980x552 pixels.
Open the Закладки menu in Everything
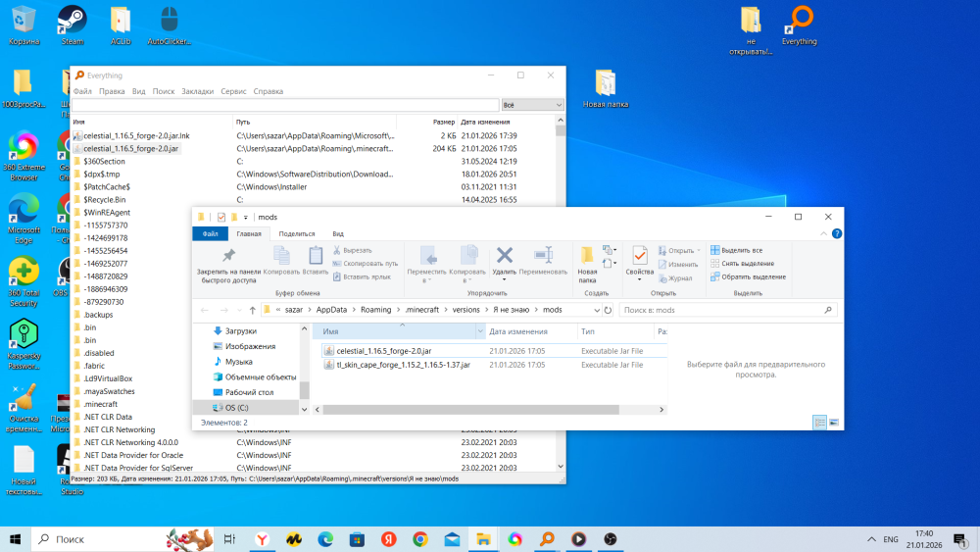[x=198, y=91]
